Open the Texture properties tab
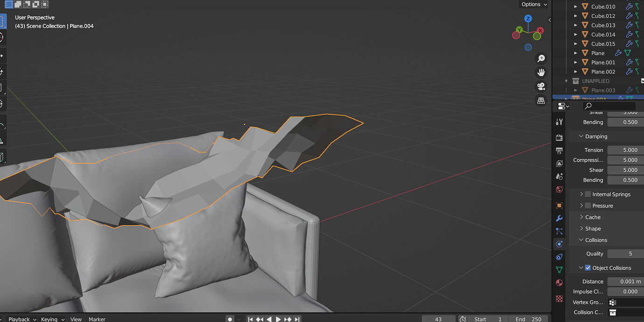This screenshot has width=644, height=322. pos(559,298)
